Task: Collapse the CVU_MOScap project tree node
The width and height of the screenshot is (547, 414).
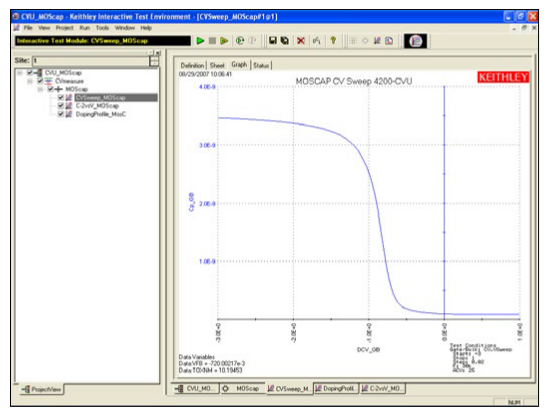Action: coord(20,73)
